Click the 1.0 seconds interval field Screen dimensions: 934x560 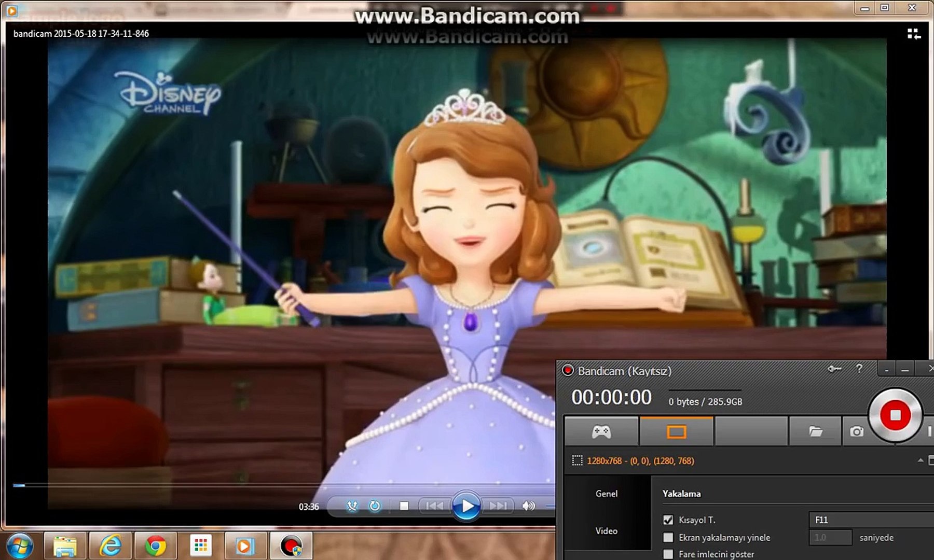[830, 537]
